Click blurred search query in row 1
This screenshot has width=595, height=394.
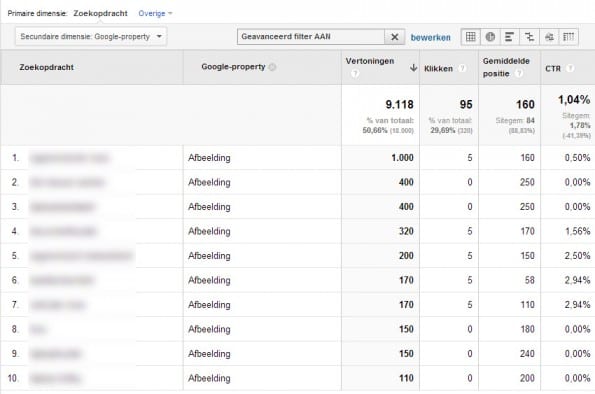(x=70, y=158)
